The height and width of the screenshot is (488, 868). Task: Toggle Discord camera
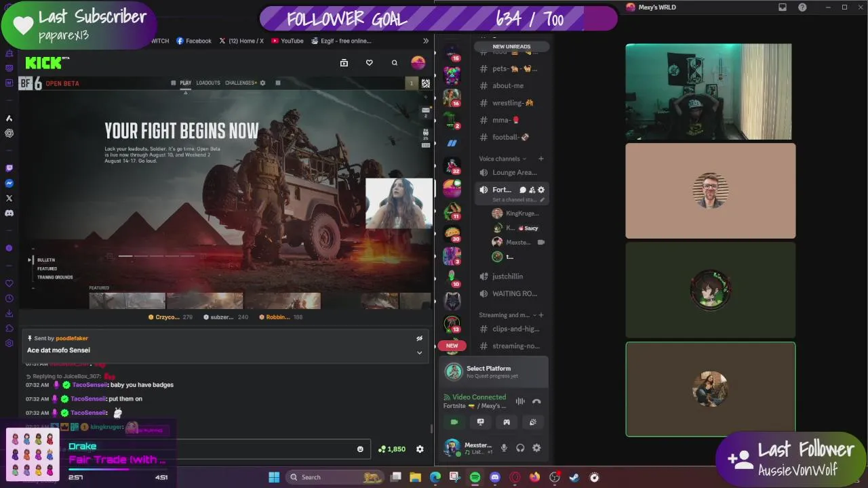click(454, 422)
